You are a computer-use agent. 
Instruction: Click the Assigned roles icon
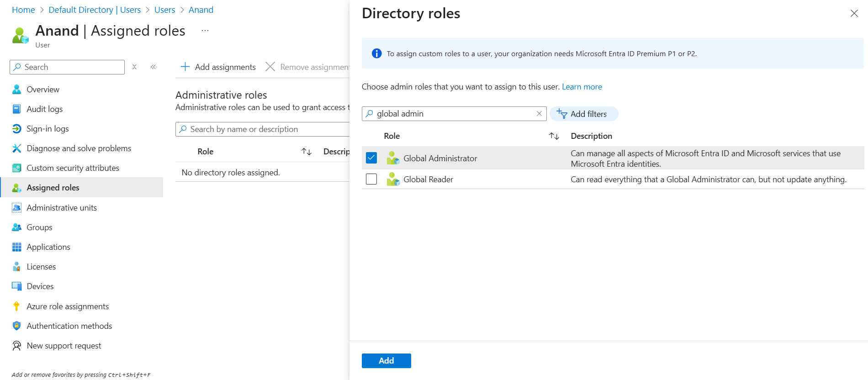tap(17, 188)
